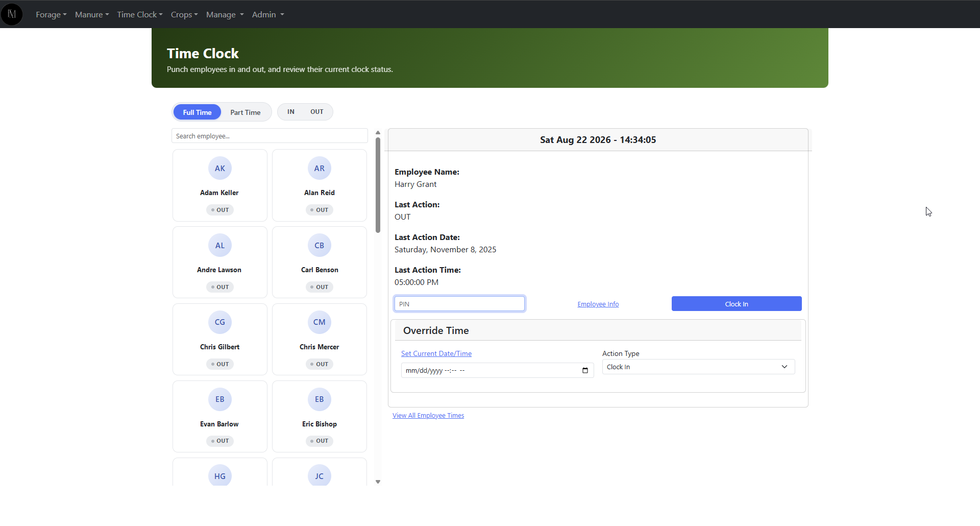Open View All Employee Times link
This screenshot has width=980, height=526.
(x=428, y=416)
